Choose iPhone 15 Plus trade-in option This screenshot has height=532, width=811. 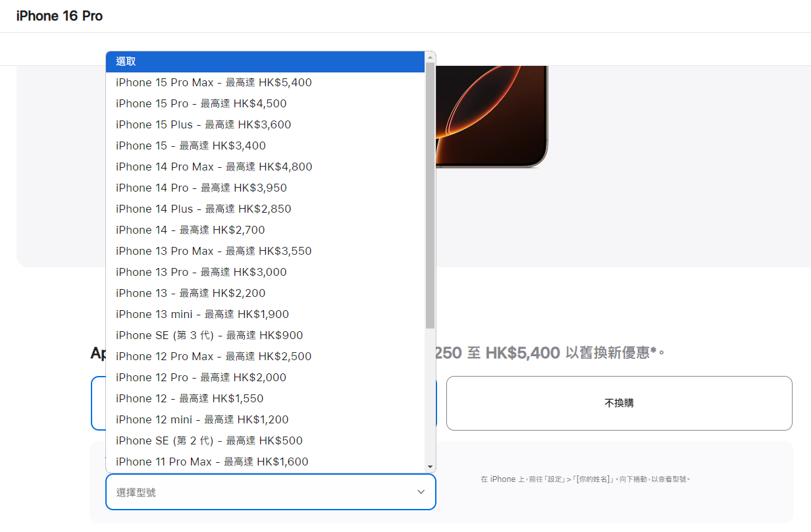point(203,124)
